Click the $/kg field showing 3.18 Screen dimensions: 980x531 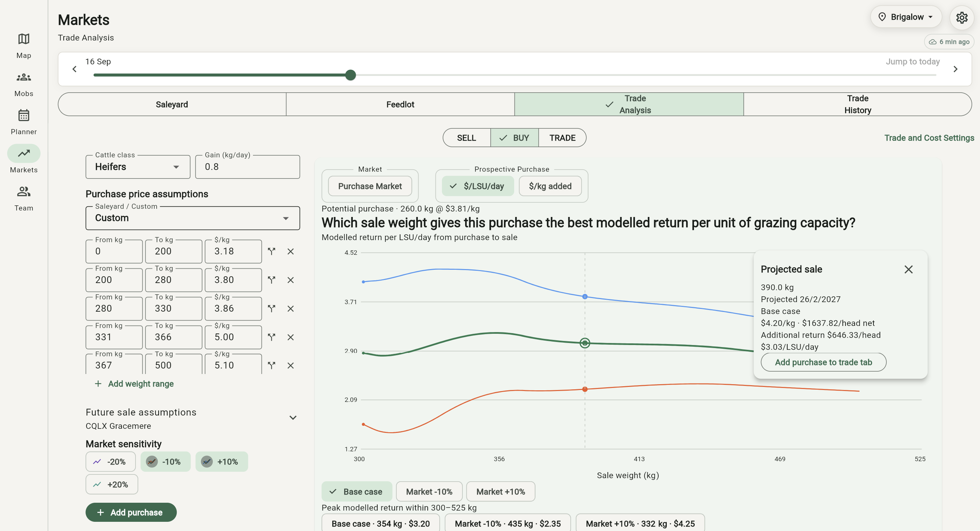click(233, 251)
